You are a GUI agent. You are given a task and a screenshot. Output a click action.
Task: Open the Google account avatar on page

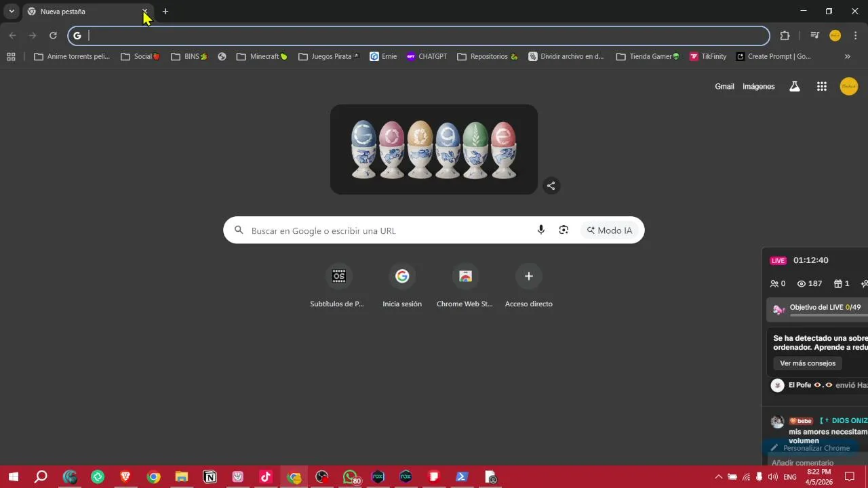(849, 86)
